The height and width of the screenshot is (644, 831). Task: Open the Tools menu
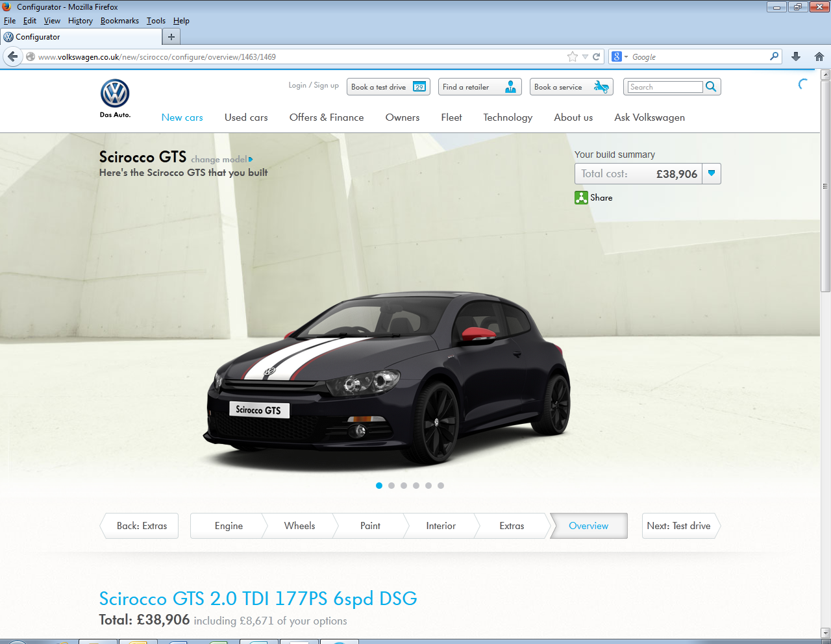(156, 21)
